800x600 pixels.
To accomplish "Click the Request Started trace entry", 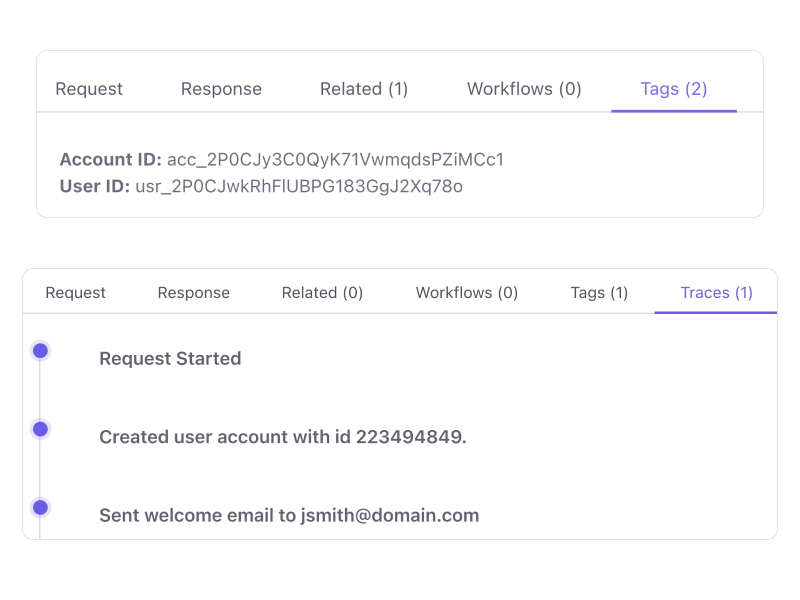I will 170,358.
